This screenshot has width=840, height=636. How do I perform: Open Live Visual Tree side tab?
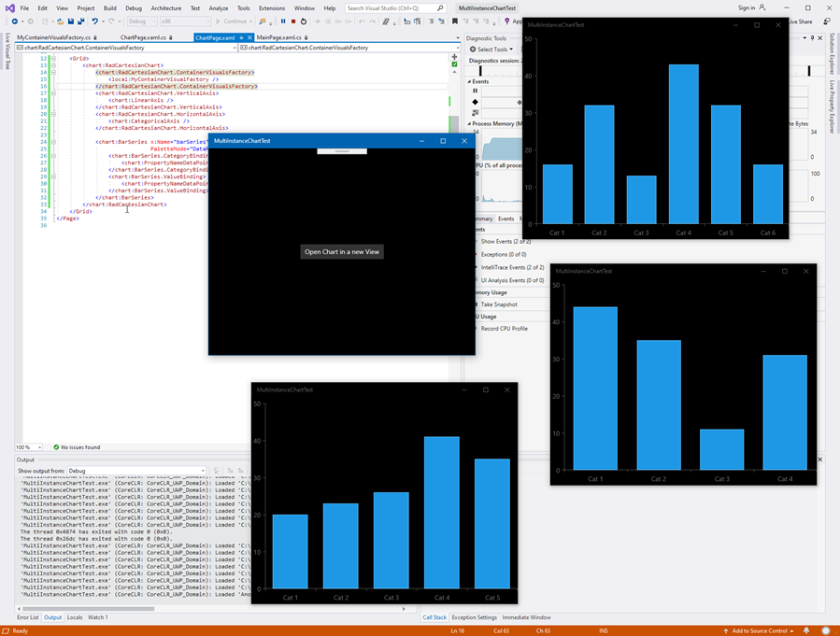[7, 50]
